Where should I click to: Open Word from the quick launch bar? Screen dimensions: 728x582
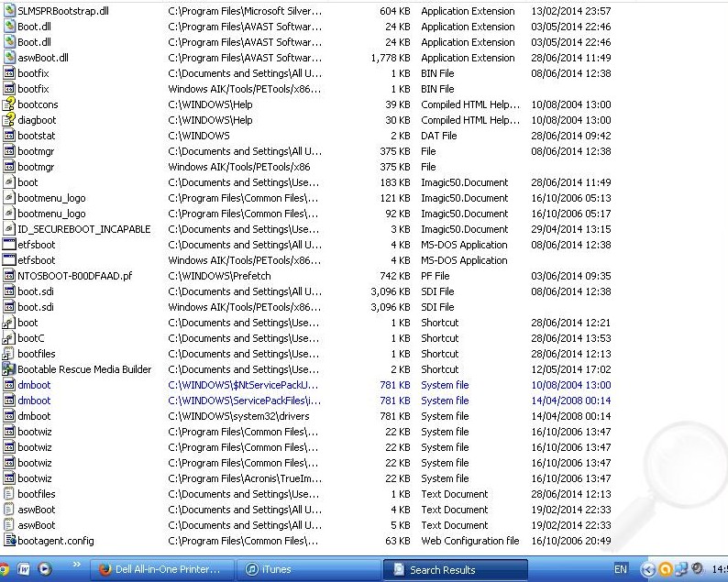(x=24, y=569)
